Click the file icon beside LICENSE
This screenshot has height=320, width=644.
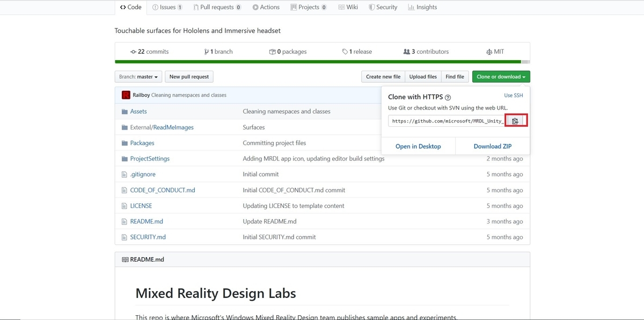point(125,206)
